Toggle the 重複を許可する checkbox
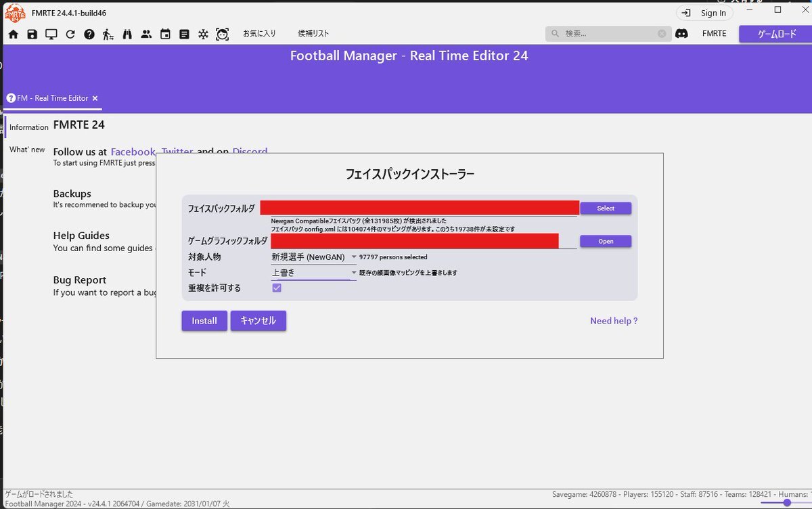Viewport: 812px width, 509px height. click(277, 288)
